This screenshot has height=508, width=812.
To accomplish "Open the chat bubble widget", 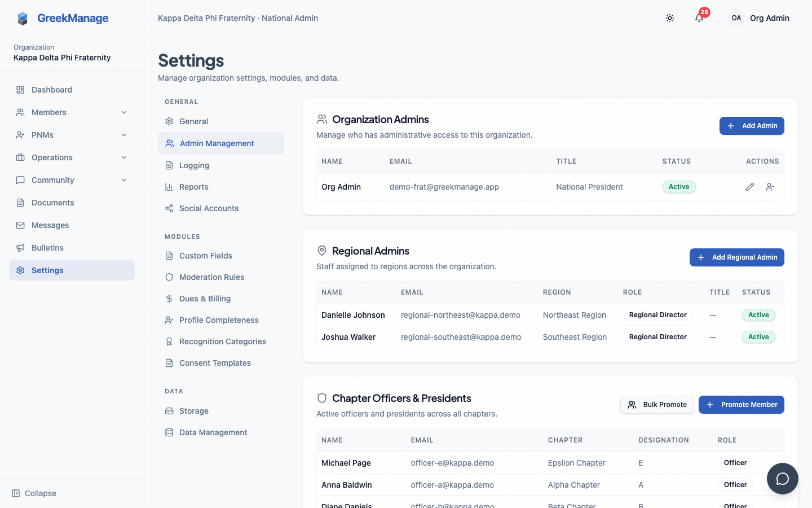I will click(783, 479).
